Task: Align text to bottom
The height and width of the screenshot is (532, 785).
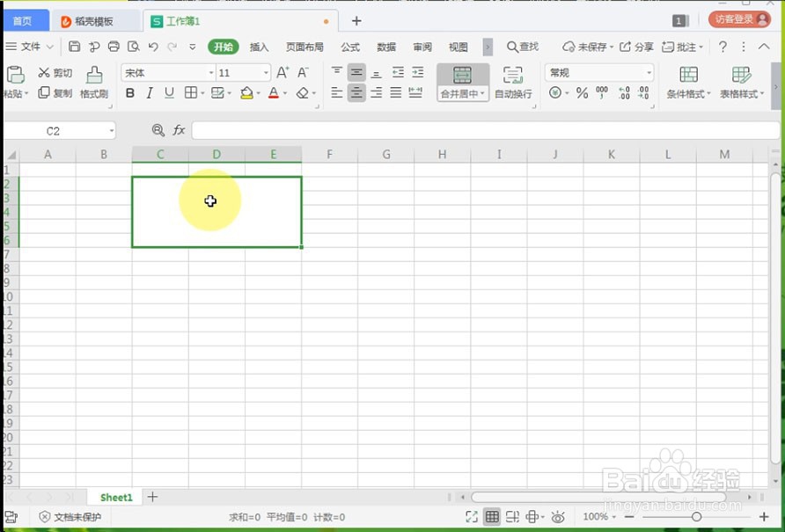Action: pyautogui.click(x=377, y=73)
